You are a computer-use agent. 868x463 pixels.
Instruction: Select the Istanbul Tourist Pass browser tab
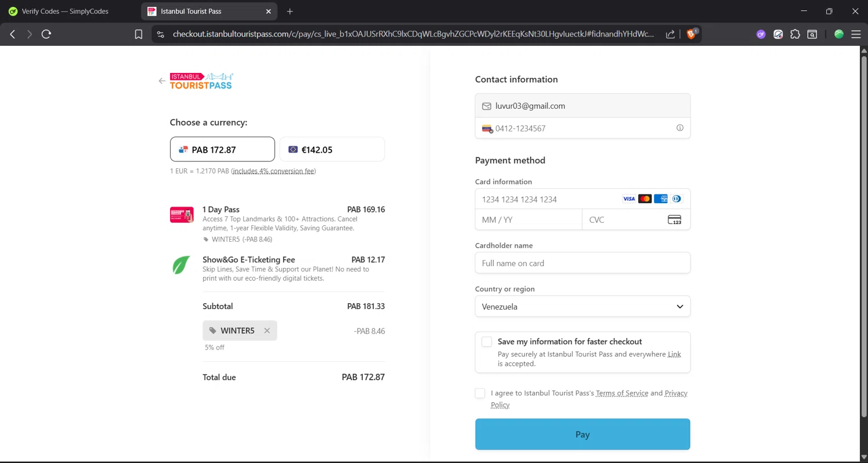click(x=209, y=12)
